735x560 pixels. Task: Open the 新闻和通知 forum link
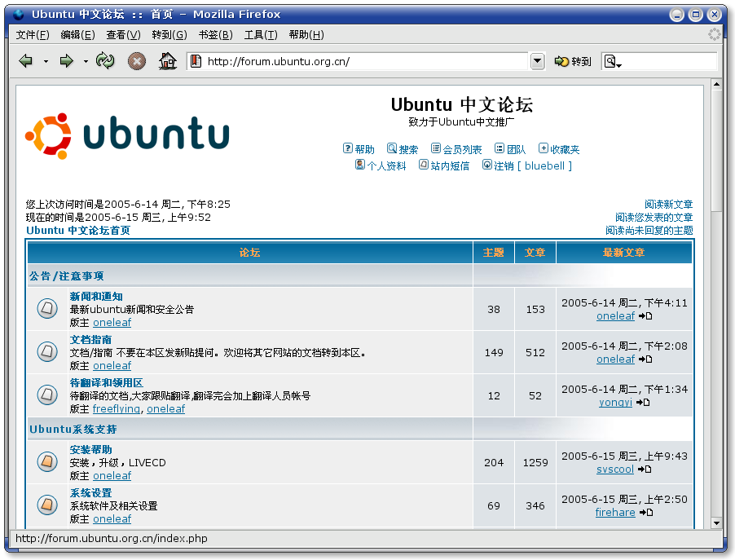point(96,296)
